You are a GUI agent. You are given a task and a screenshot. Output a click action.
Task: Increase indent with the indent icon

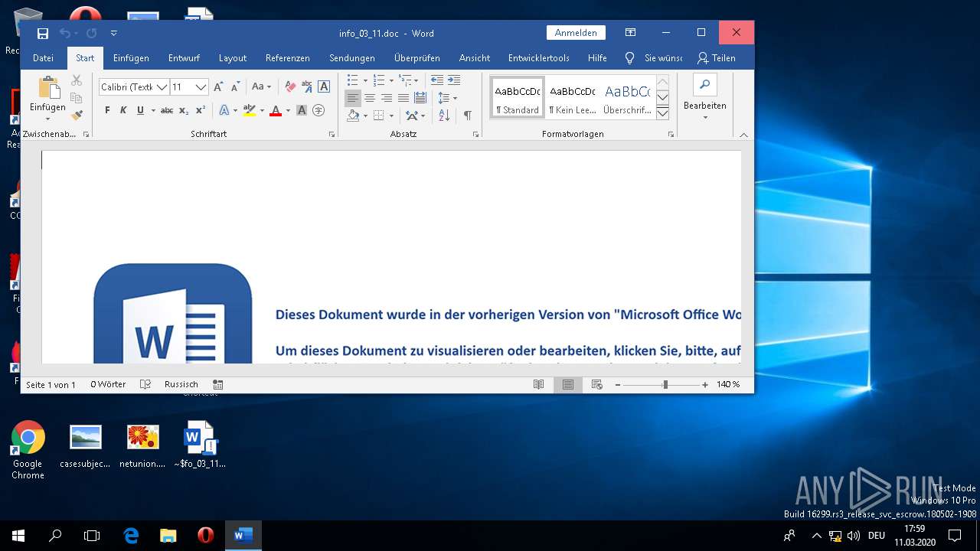tap(454, 80)
